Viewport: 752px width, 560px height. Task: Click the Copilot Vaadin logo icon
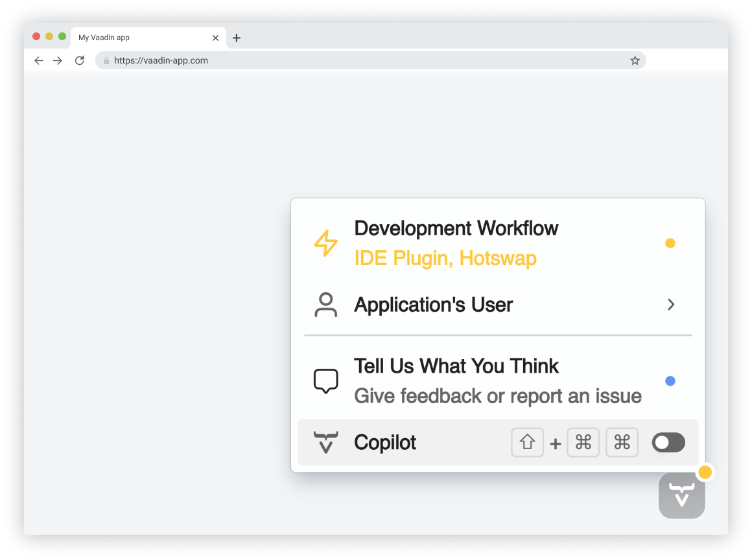[326, 443]
